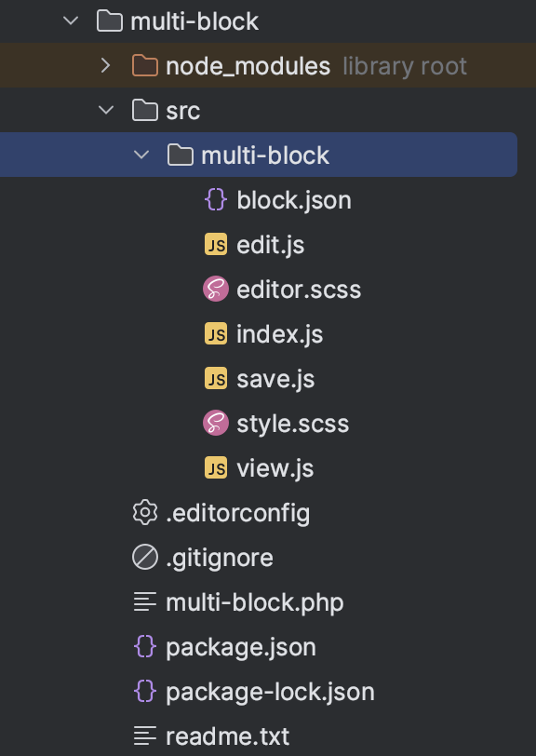
Task: Open the view.js file
Action: pos(275,468)
